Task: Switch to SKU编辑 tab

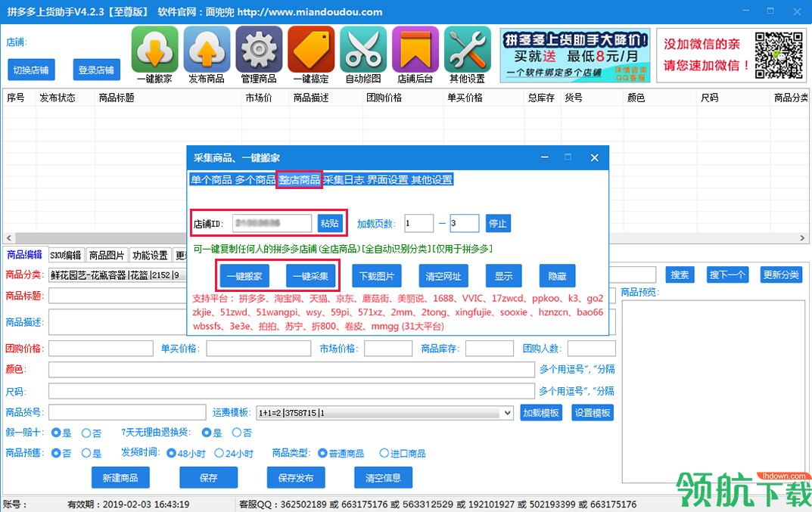Action: (66, 255)
